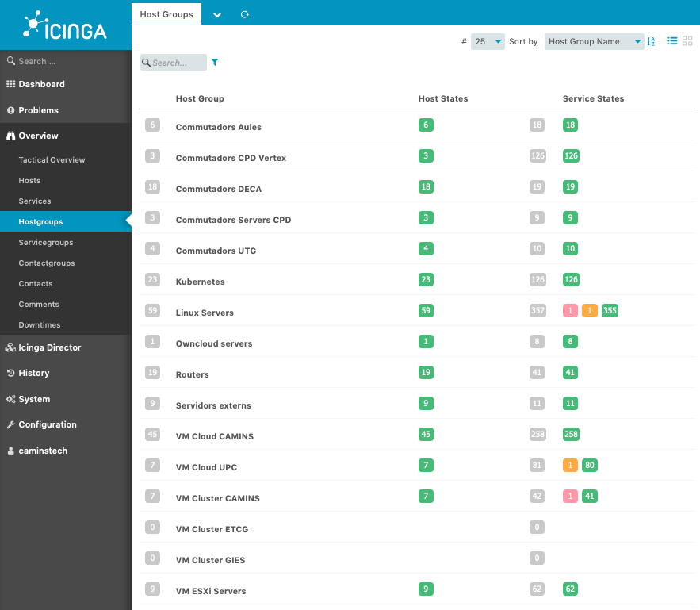Click the refresh icon beside the tab
The height and width of the screenshot is (610, 700).
(x=245, y=14)
